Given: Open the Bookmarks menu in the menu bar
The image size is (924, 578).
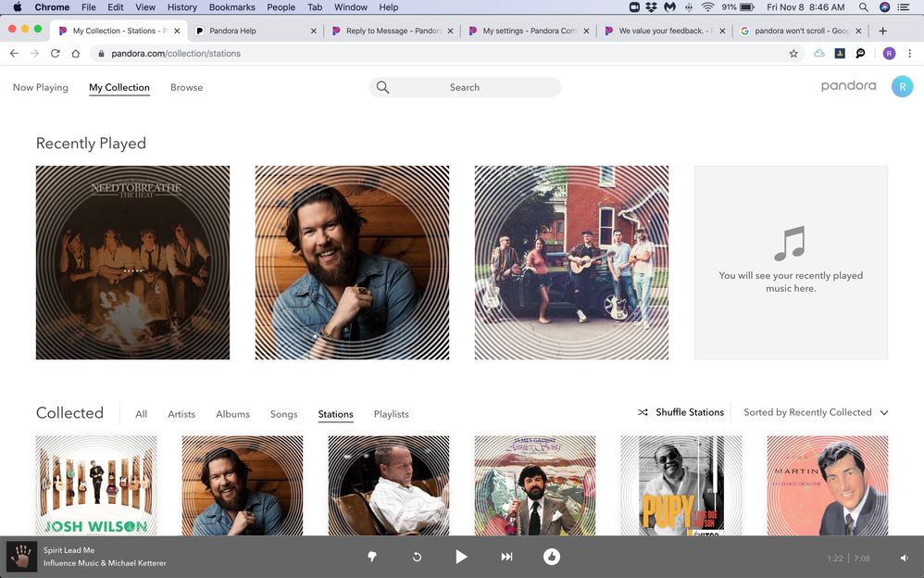Looking at the screenshot, I should point(231,6).
